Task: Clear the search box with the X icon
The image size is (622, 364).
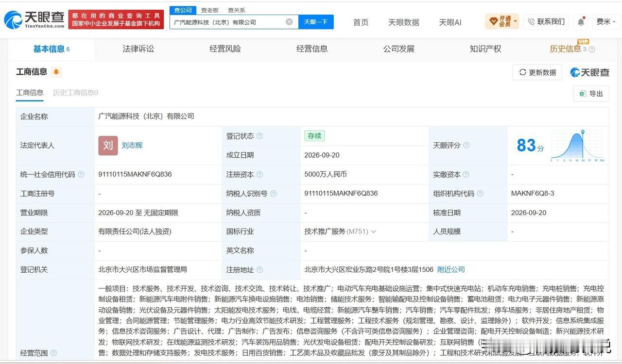Action: click(289, 22)
